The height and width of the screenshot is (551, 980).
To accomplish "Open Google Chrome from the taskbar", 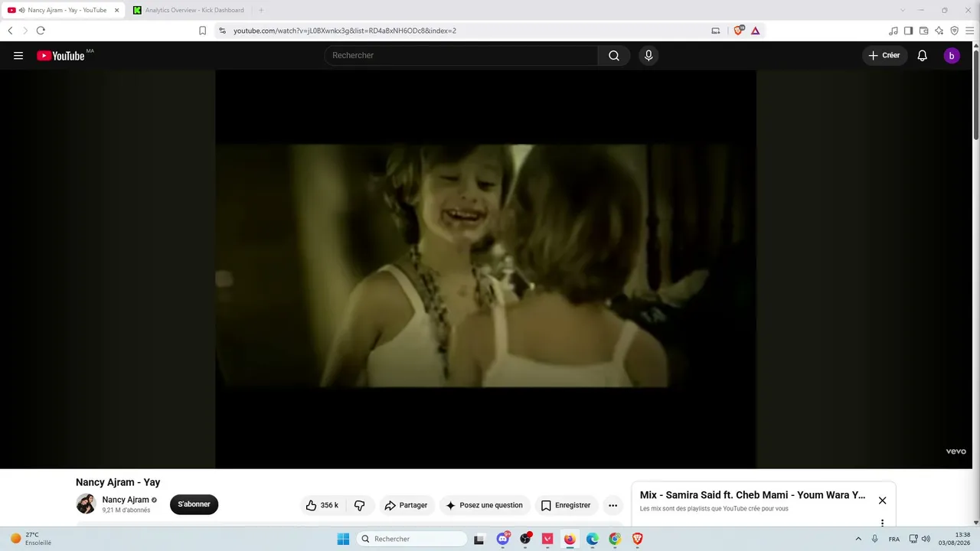I will coord(615,539).
